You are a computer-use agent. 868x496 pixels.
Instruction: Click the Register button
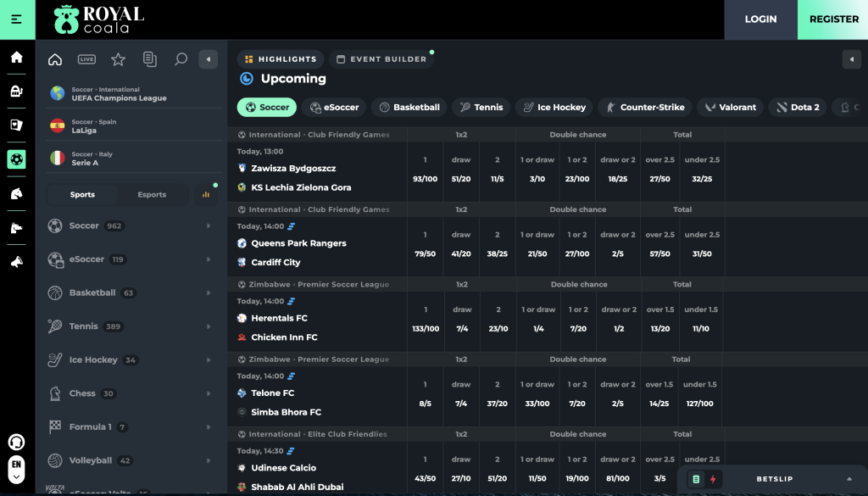point(833,20)
